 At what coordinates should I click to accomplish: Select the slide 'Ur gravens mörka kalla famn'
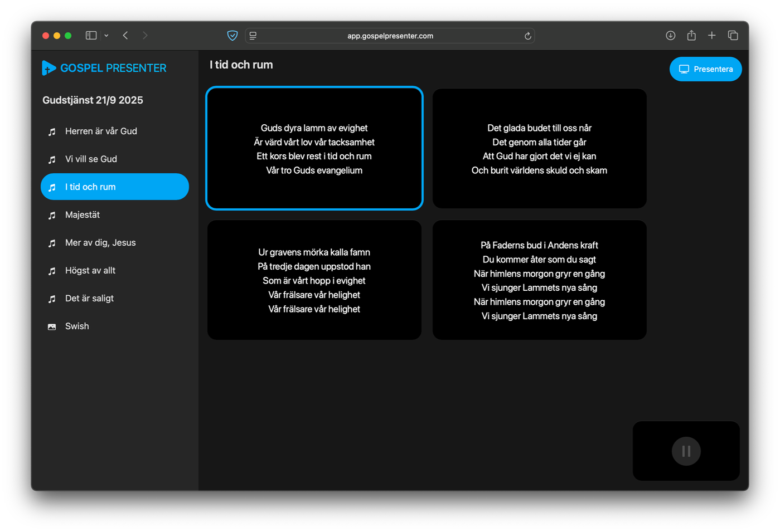click(314, 280)
